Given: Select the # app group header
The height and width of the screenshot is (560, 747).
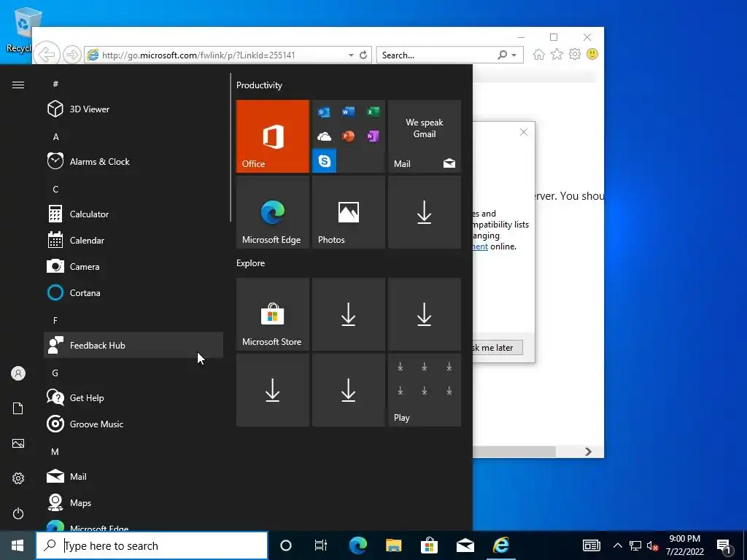Looking at the screenshot, I should pos(55,84).
